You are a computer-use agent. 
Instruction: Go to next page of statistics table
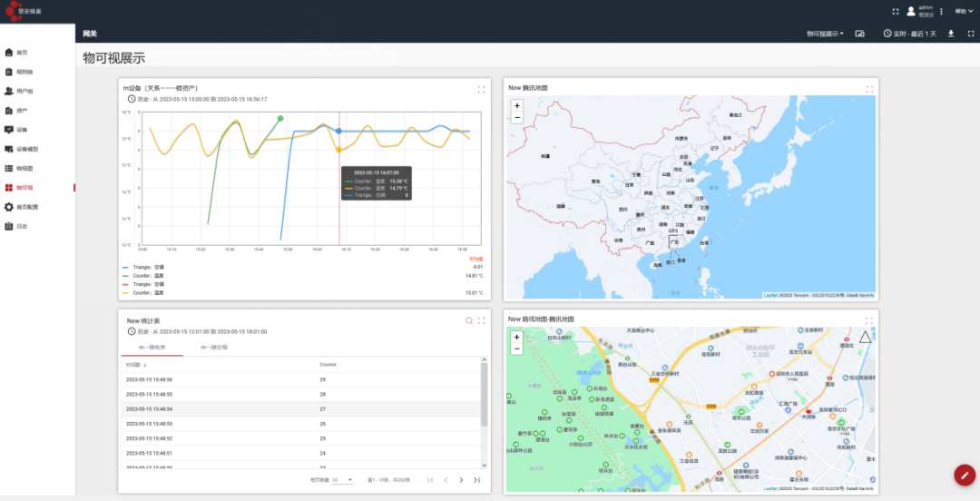click(x=461, y=479)
